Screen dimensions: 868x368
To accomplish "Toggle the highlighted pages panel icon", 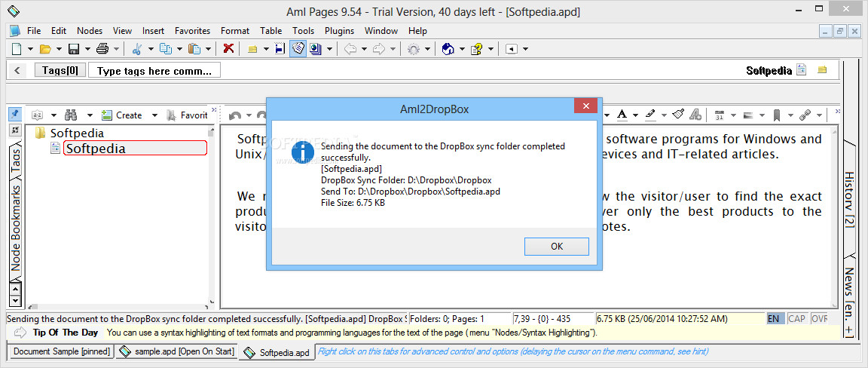I will coord(298,49).
